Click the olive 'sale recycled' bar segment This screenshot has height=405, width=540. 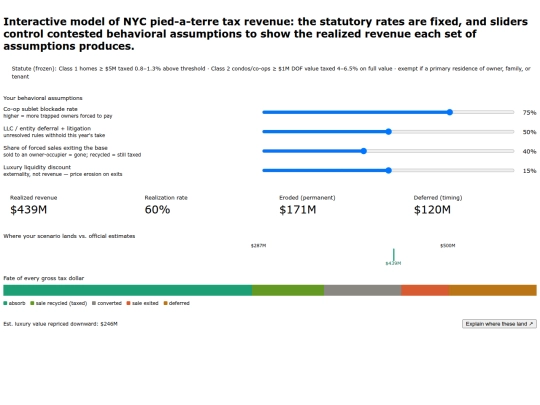point(288,290)
